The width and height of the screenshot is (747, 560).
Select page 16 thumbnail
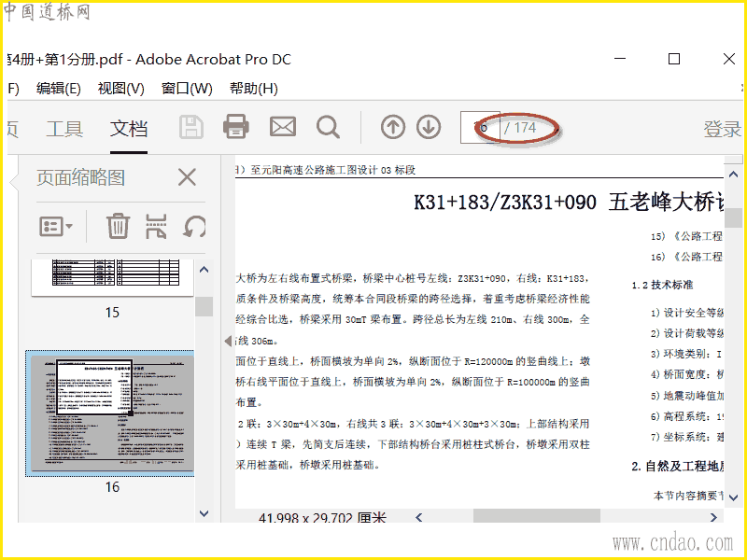[110, 413]
